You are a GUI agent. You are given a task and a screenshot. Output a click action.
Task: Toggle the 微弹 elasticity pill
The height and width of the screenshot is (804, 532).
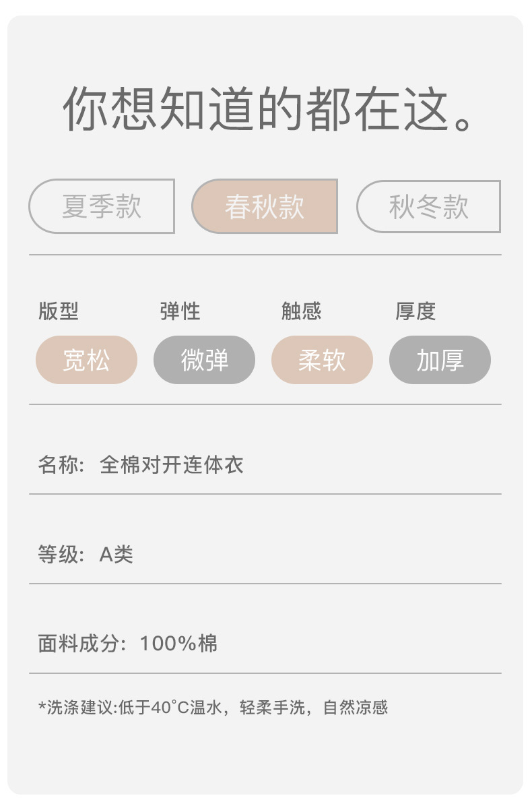pyautogui.click(x=205, y=360)
